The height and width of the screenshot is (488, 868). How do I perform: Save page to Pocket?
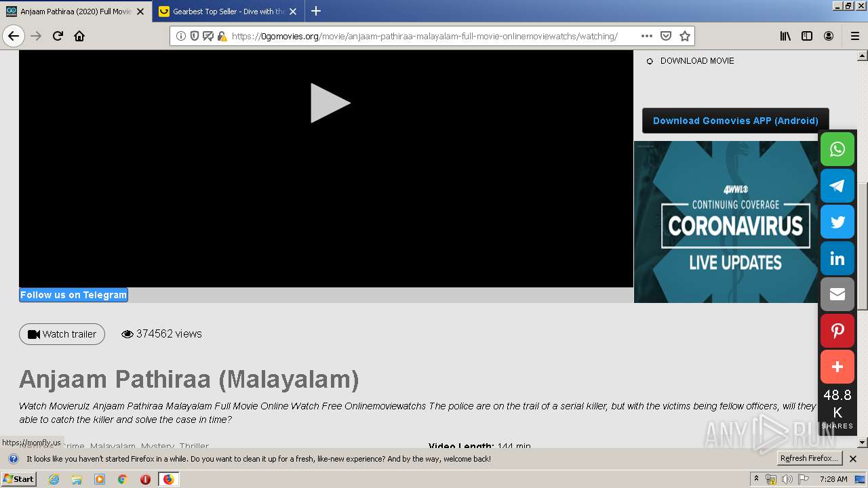click(666, 36)
